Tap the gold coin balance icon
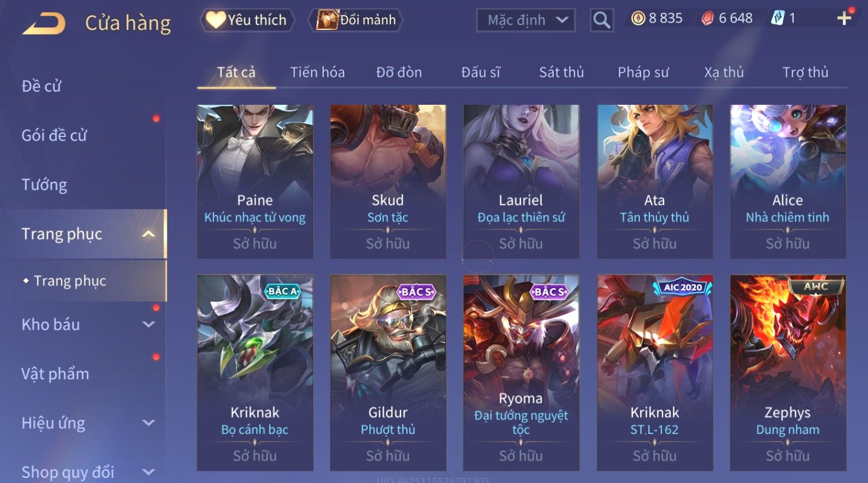Screen dimensions: 868x483 pyautogui.click(x=638, y=18)
